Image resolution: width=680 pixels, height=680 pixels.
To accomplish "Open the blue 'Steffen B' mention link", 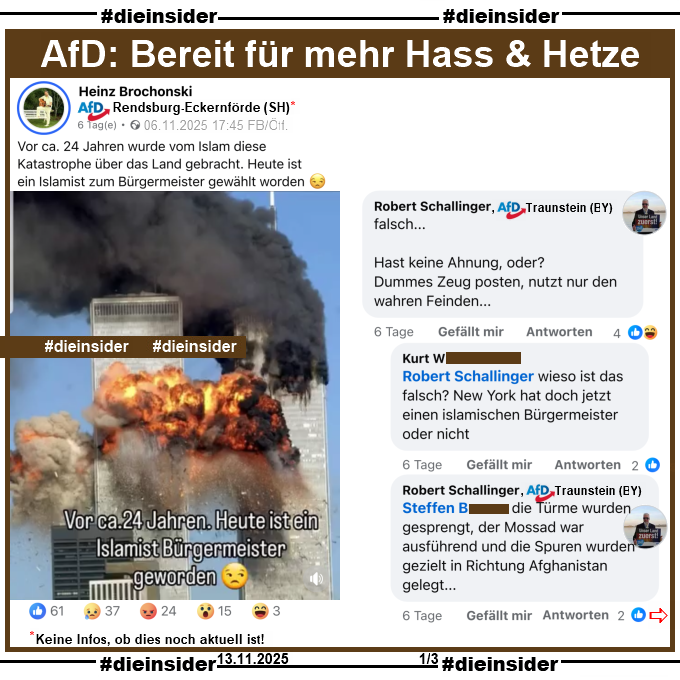I will coord(435,508).
